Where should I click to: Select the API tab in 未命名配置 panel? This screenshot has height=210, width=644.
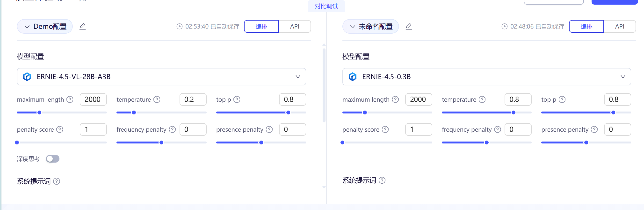[620, 27]
